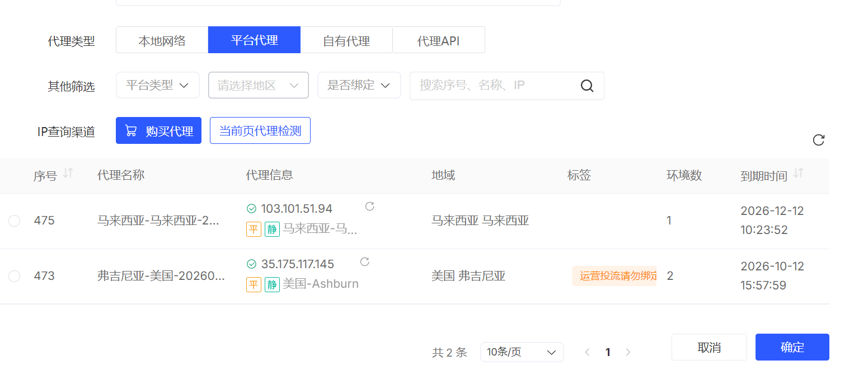Click the 购买代理 button
Image resolution: width=868 pixels, height=379 pixels.
tap(158, 130)
